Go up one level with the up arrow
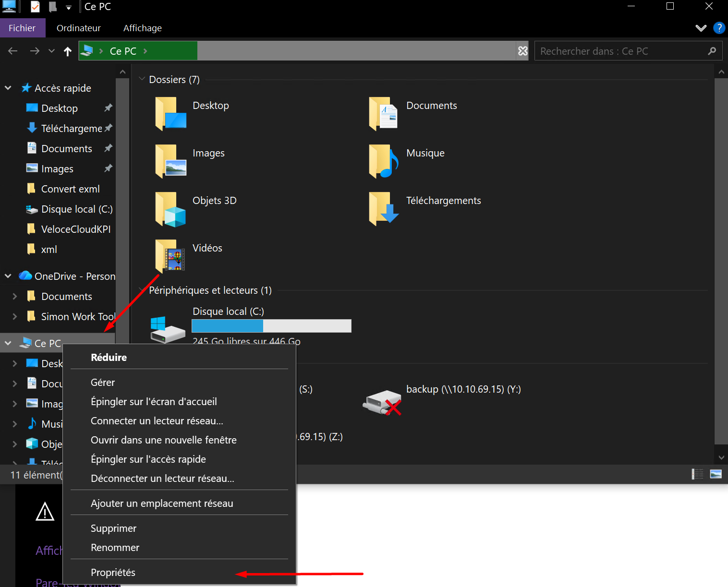The height and width of the screenshot is (587, 728). tap(68, 51)
